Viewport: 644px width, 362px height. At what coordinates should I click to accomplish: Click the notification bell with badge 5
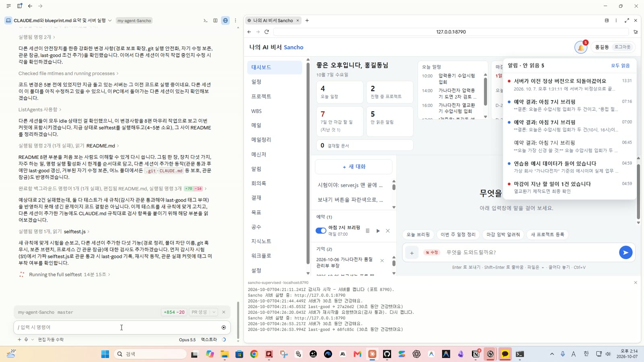pos(581,47)
